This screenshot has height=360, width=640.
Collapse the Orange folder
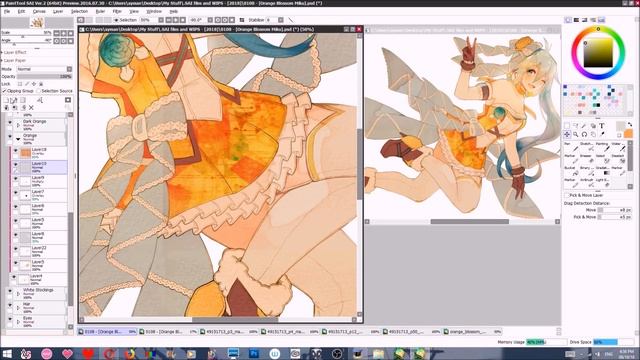tap(18, 139)
